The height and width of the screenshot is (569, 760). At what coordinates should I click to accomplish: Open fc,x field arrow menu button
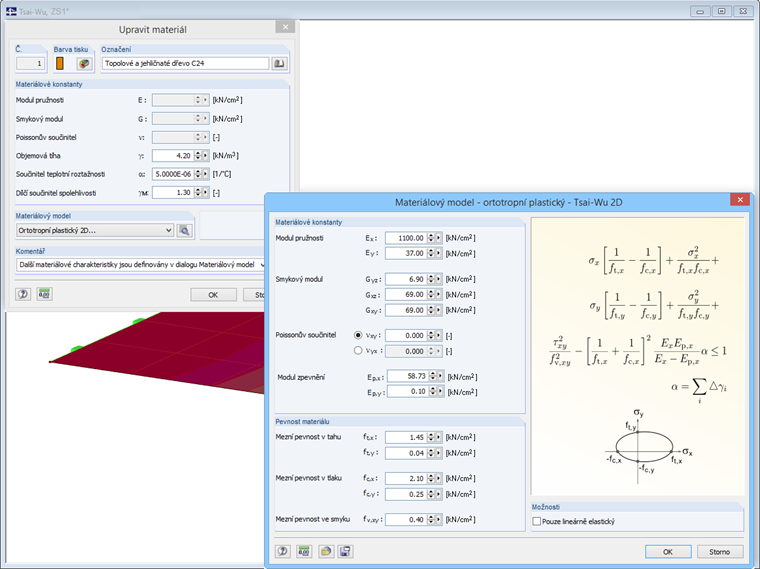(439, 478)
